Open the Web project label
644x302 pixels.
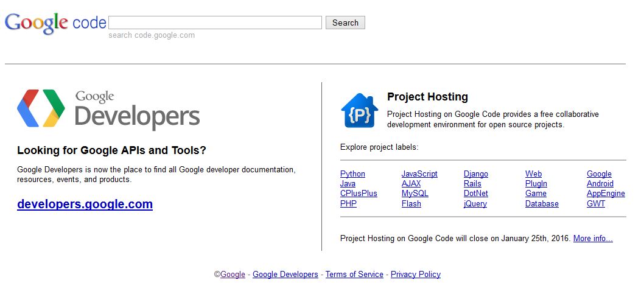point(533,174)
